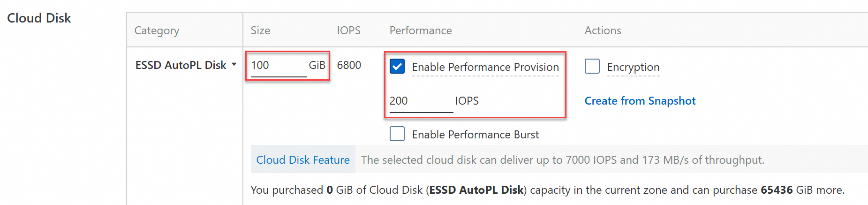The image size is (868, 205).
Task: Click the Create from Snapshot link
Action: coord(640,101)
